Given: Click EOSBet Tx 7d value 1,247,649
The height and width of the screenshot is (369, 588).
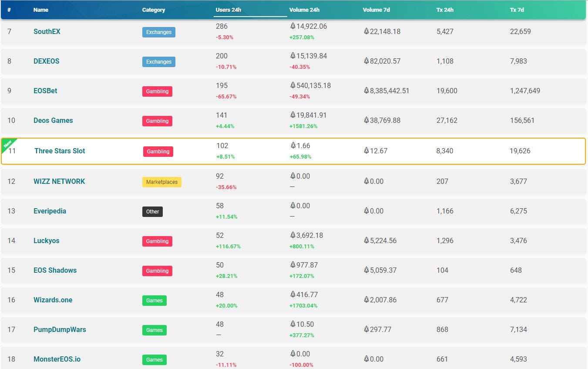Looking at the screenshot, I should click(525, 91).
